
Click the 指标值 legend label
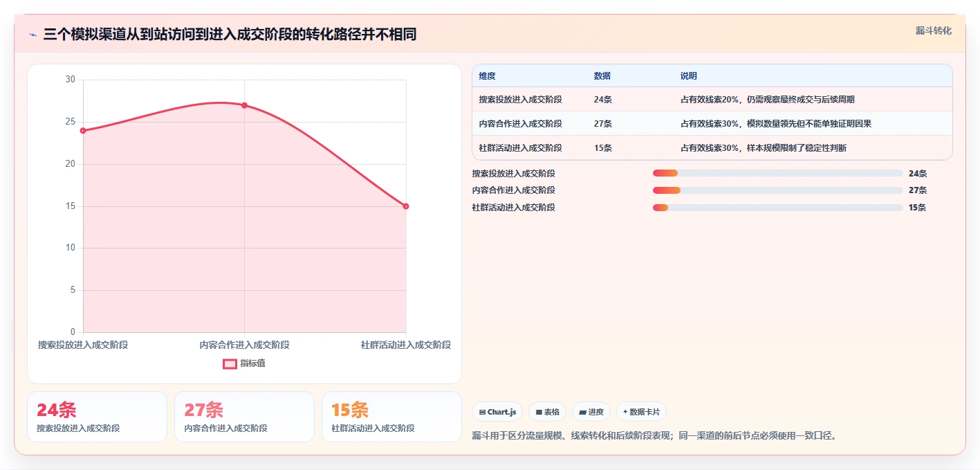click(252, 363)
